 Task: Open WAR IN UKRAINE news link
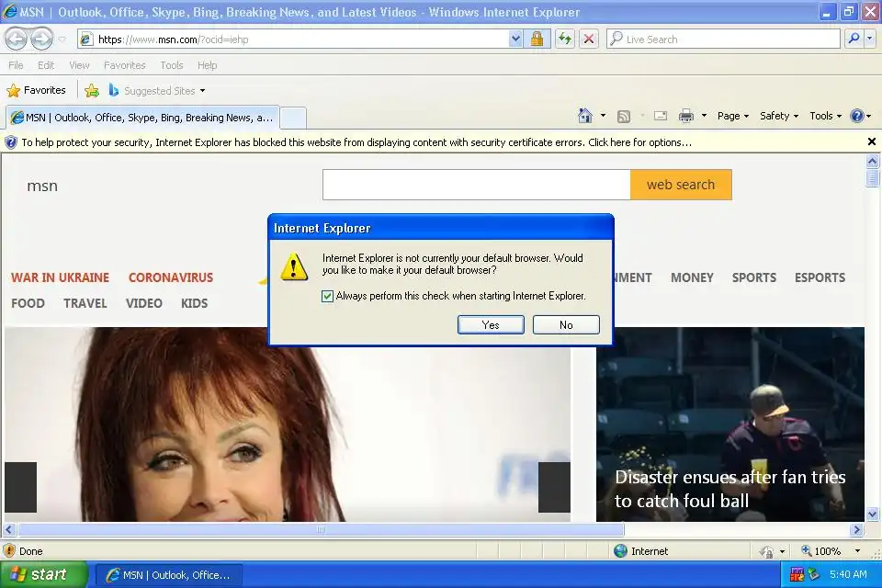(61, 277)
